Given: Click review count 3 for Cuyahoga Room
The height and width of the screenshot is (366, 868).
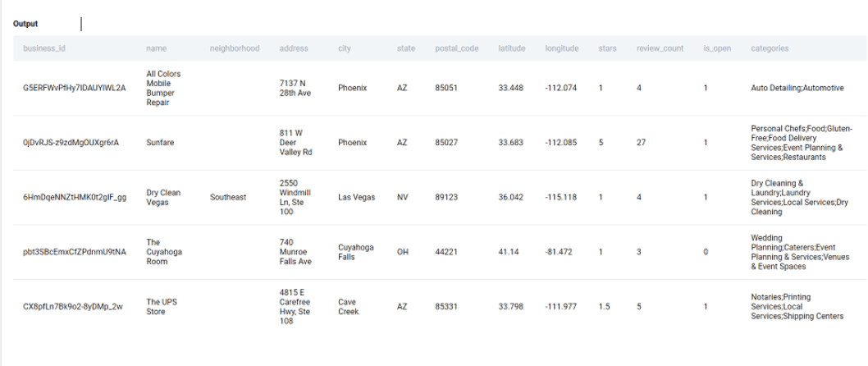Looking at the screenshot, I should click(x=639, y=252).
